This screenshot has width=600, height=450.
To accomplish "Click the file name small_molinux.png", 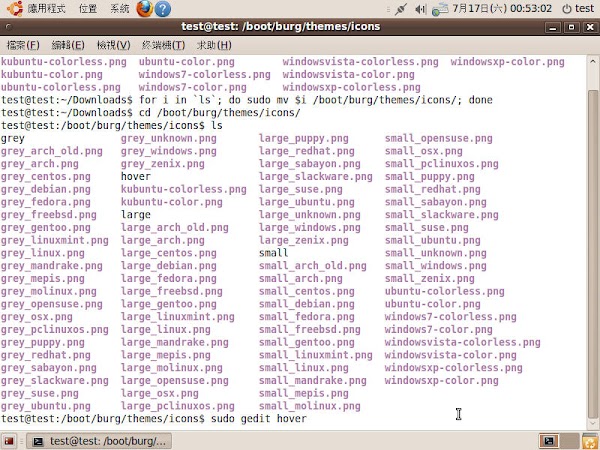I will 310,406.
